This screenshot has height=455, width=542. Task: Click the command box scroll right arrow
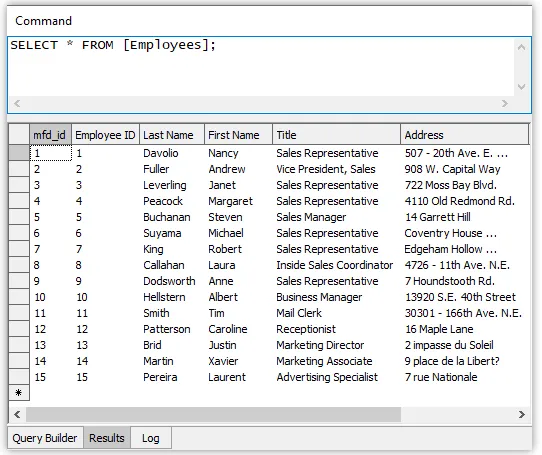tap(505, 103)
